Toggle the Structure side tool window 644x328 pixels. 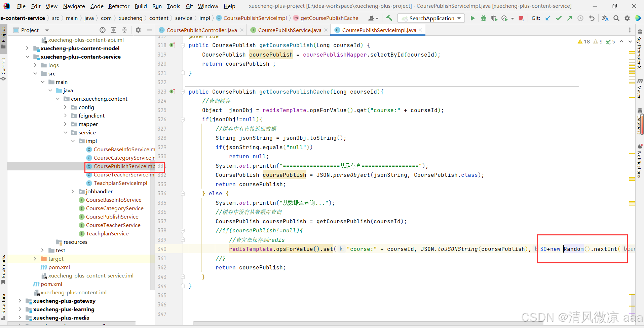point(3,306)
